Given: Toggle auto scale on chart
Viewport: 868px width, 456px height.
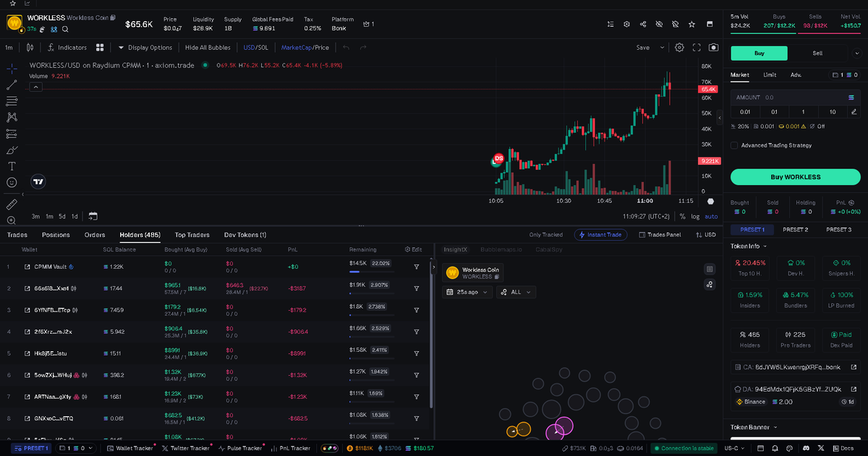Looking at the screenshot, I should point(711,216).
